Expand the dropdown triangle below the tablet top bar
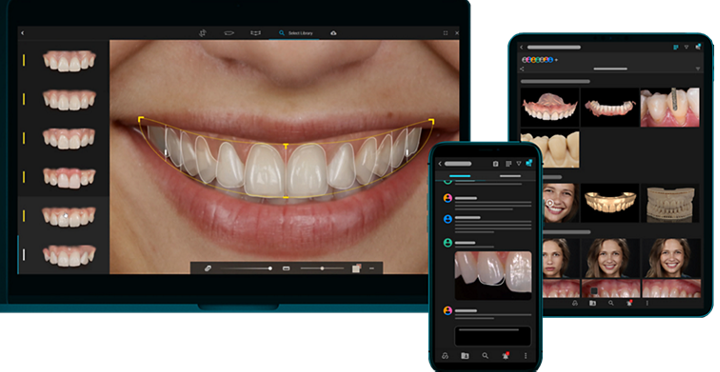This screenshot has height=372, width=720. tap(698, 69)
